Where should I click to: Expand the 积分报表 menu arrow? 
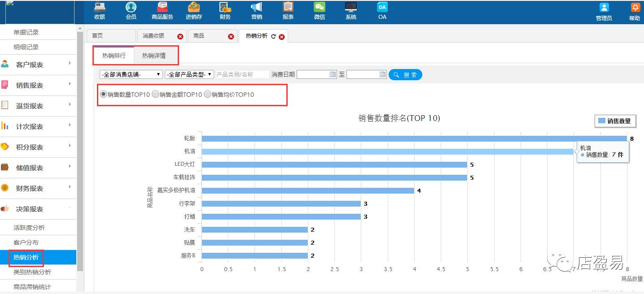[70, 146]
